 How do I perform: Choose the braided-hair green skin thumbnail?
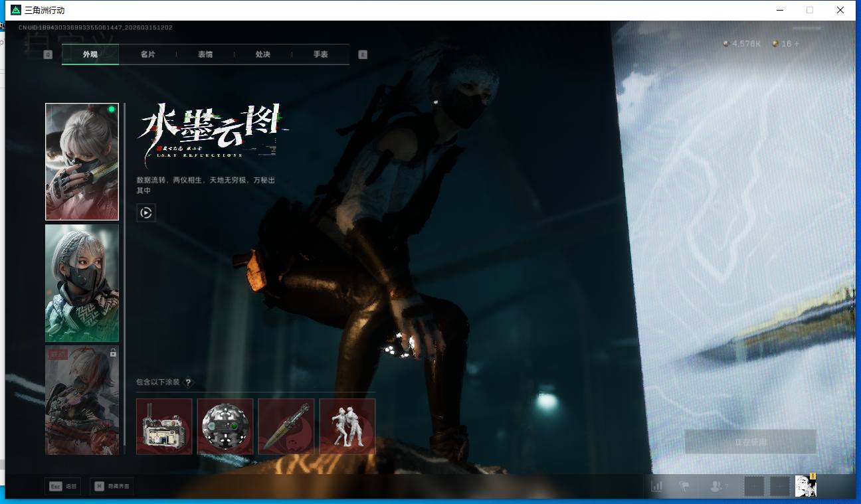[82, 283]
